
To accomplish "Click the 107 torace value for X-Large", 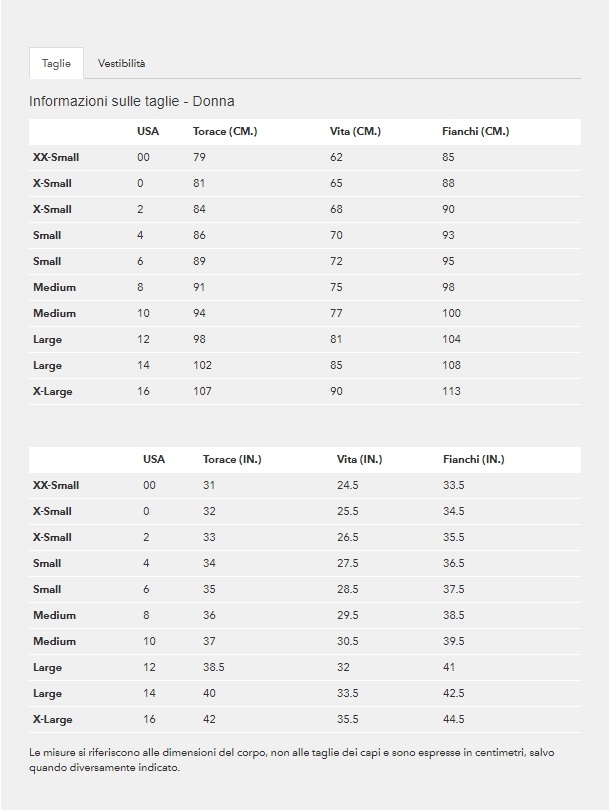I will [202, 392].
